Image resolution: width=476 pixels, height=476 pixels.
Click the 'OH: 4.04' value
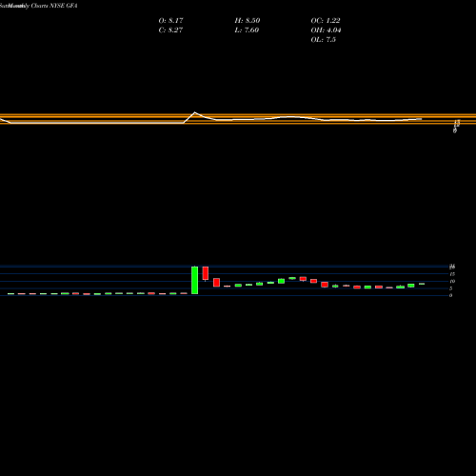[x=326, y=30]
